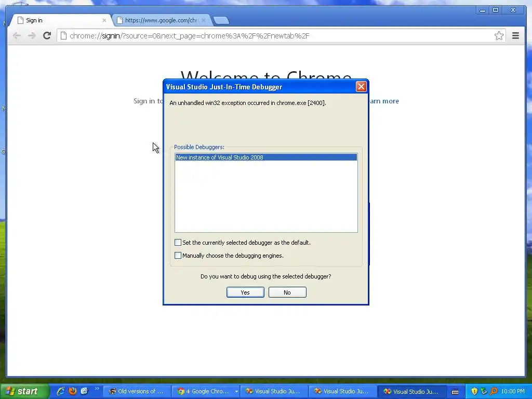Expand Google Chrome group dropdown arrow

click(x=236, y=392)
